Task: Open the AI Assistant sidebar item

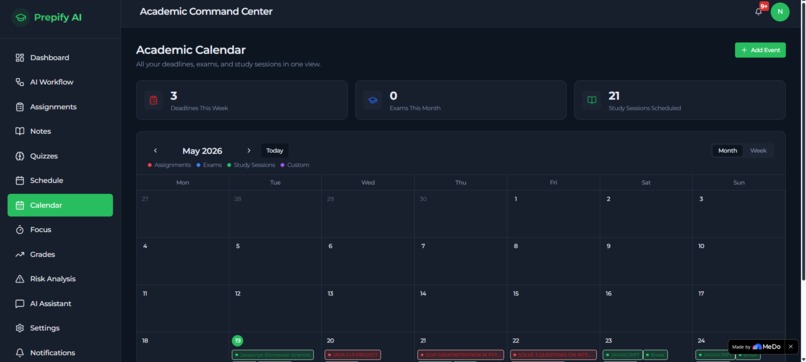Action: [x=60, y=303]
